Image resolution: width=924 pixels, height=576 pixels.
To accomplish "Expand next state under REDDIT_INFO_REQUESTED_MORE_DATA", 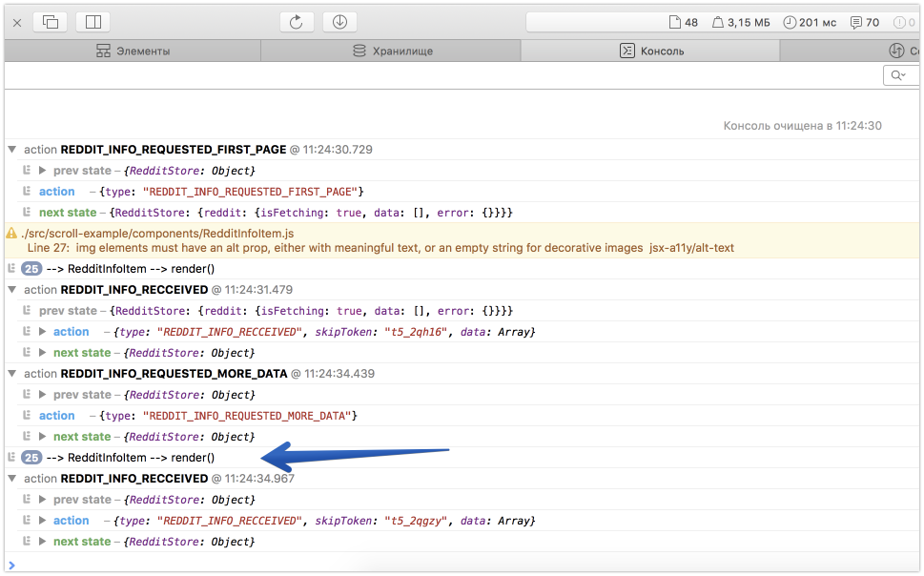I will click(x=42, y=436).
